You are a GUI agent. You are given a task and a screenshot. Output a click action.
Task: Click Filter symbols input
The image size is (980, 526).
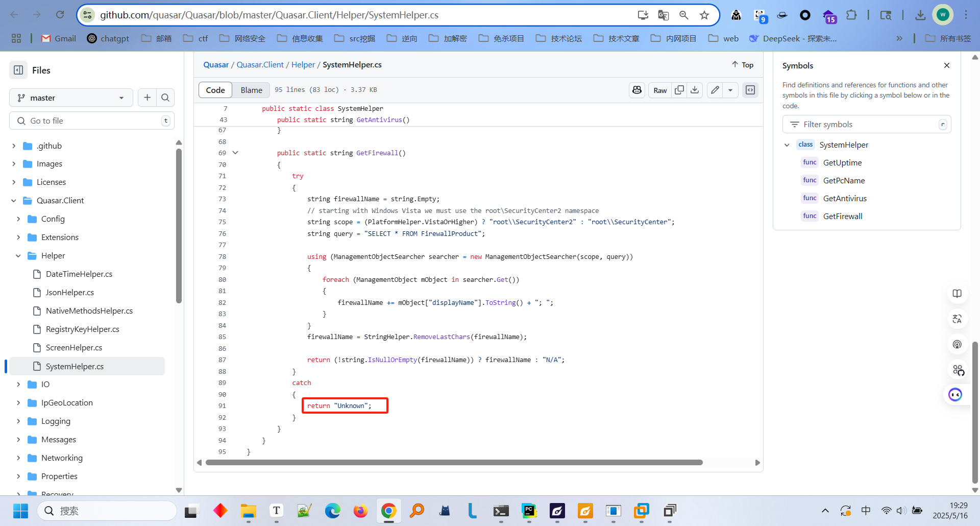pyautogui.click(x=867, y=125)
